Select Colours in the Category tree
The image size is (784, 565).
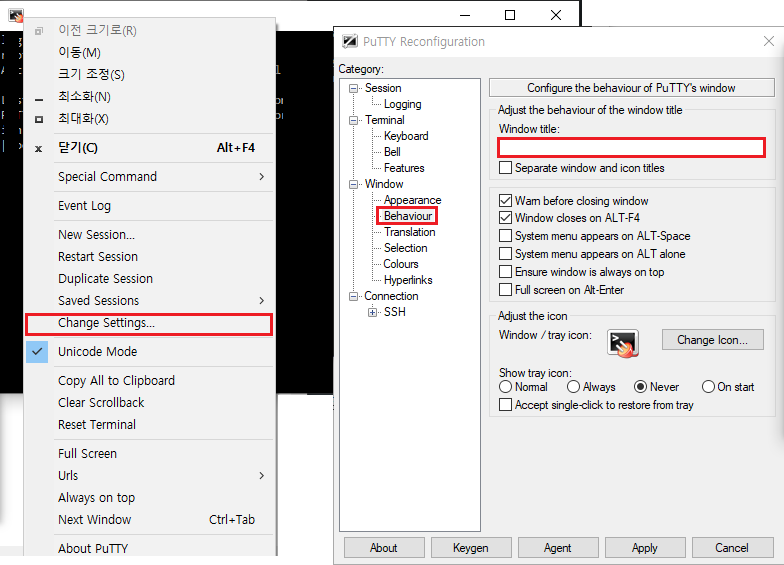pos(401,264)
